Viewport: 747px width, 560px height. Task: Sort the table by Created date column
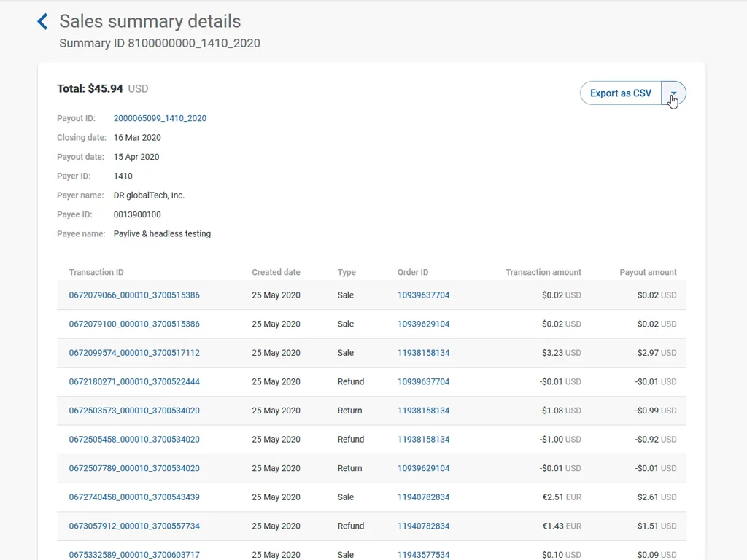[x=276, y=272]
